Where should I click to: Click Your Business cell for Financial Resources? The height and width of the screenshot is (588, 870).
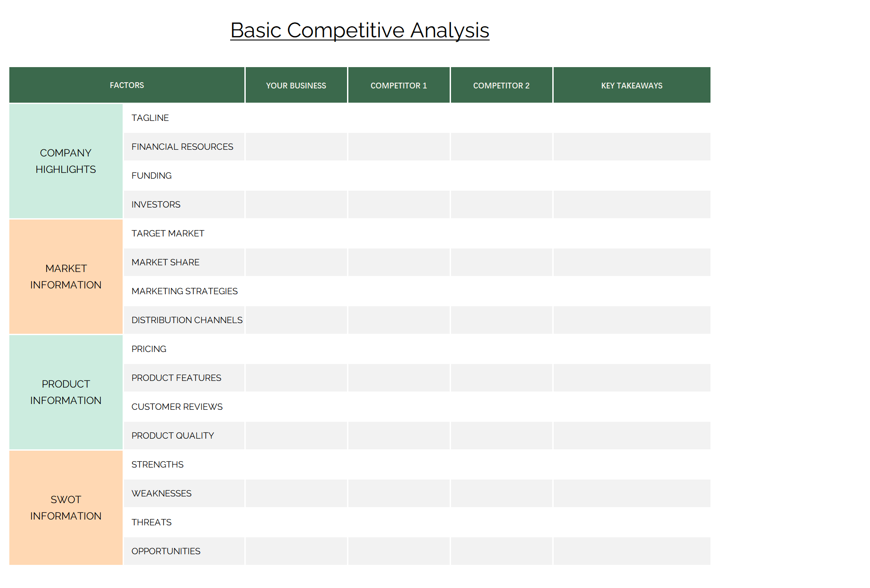[296, 147]
